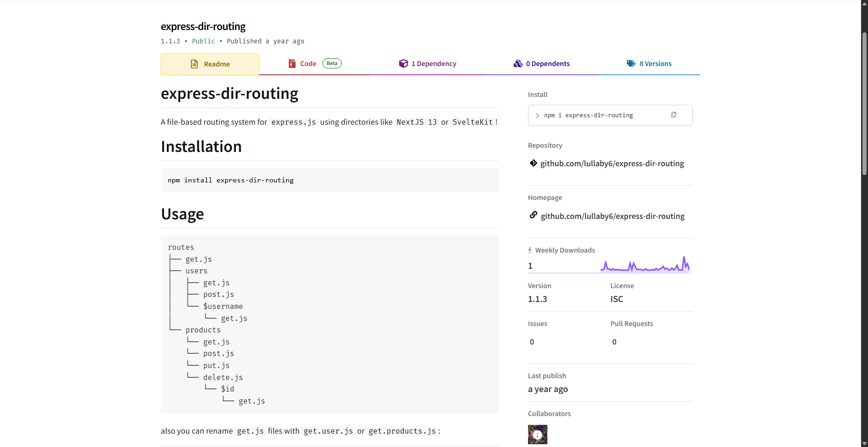Click the blue Versions tag icon
Screen dimensions: 868x447
(x=631, y=64)
